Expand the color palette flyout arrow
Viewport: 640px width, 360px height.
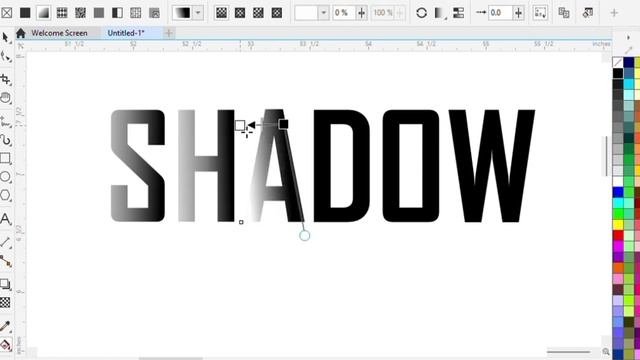point(628,38)
